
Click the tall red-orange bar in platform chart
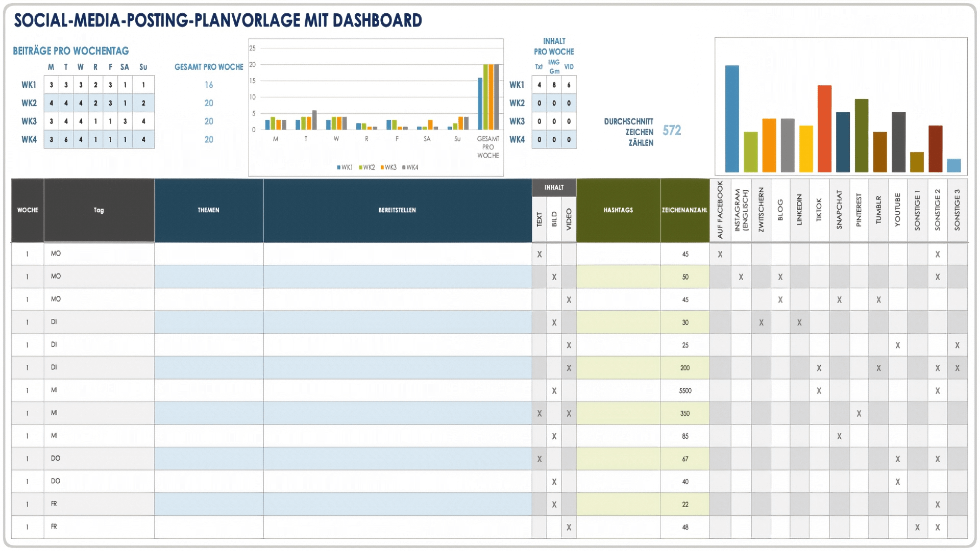[x=824, y=129]
